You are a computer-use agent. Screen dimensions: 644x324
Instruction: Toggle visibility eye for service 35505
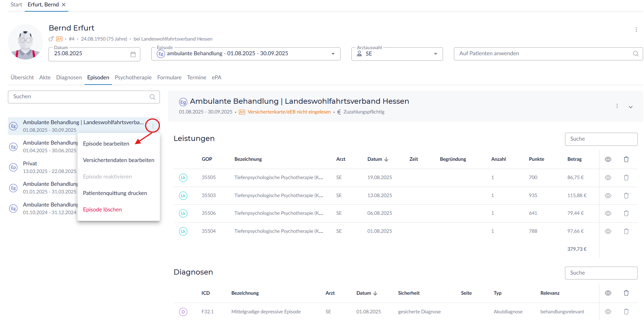[x=608, y=178]
